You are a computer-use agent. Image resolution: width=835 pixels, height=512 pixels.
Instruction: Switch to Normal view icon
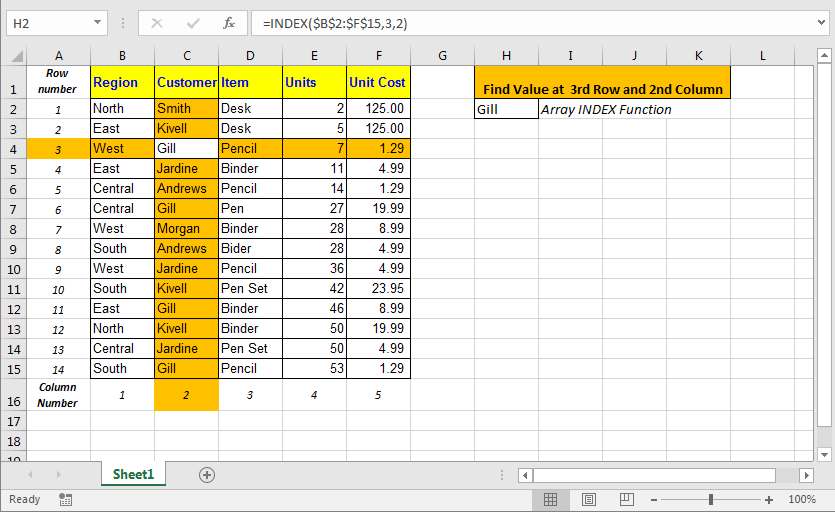550,500
